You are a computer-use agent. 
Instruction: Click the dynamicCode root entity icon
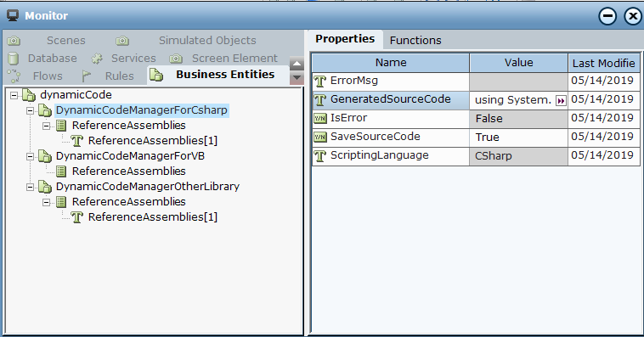pos(29,95)
